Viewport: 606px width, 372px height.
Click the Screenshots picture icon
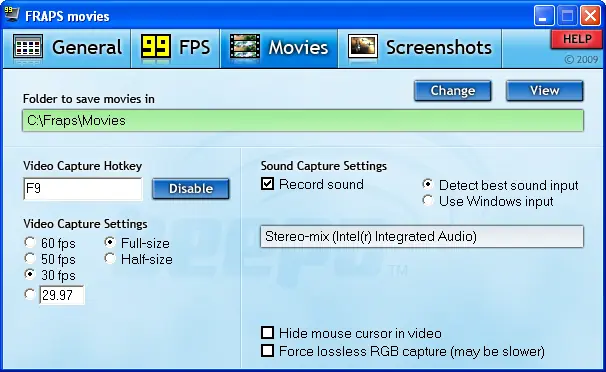(363, 46)
